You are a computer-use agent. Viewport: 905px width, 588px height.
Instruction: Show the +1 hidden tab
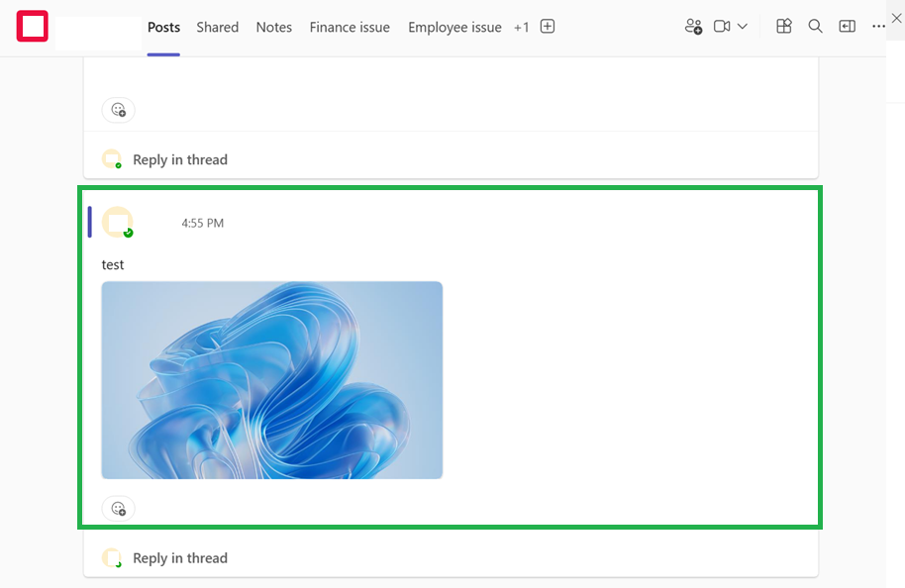[x=521, y=27]
